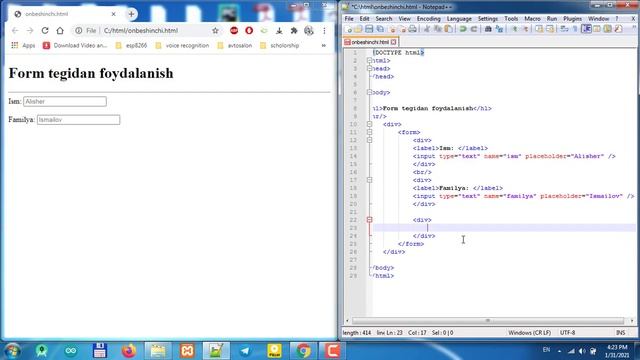Click the Close document toolbar icon
640x360 pixels.
pos(393,29)
